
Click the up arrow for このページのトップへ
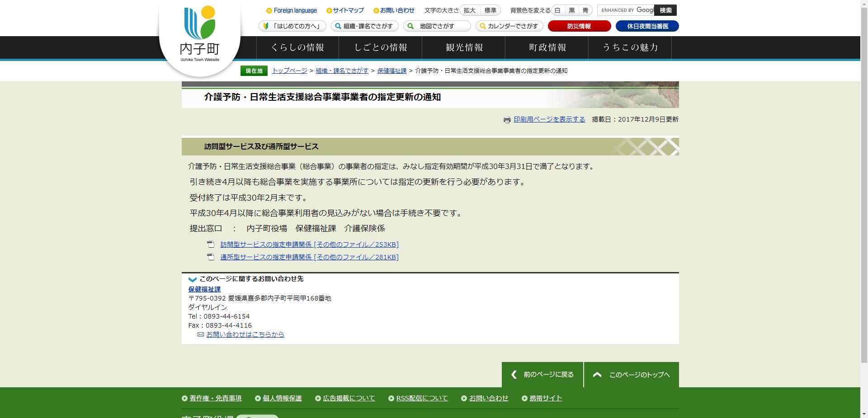(598, 374)
